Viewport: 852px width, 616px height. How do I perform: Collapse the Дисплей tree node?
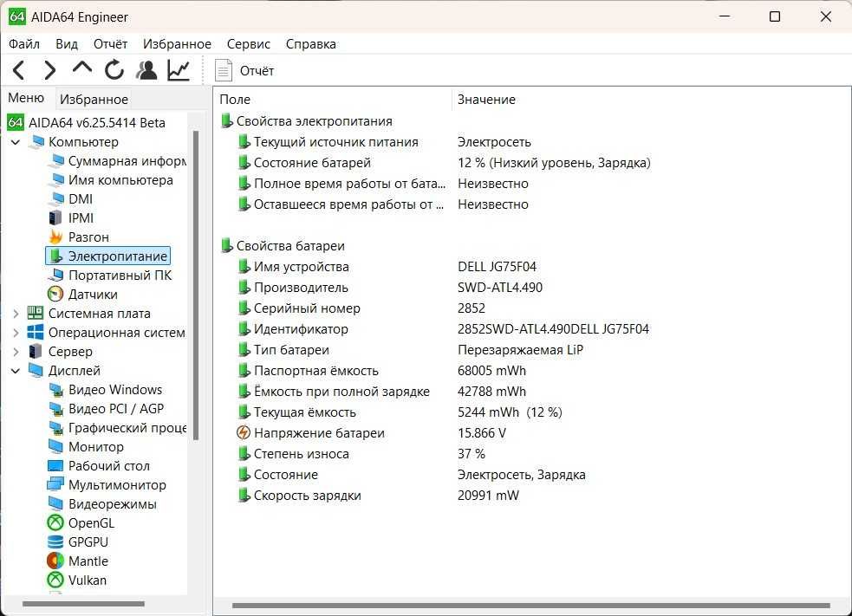pyautogui.click(x=16, y=371)
